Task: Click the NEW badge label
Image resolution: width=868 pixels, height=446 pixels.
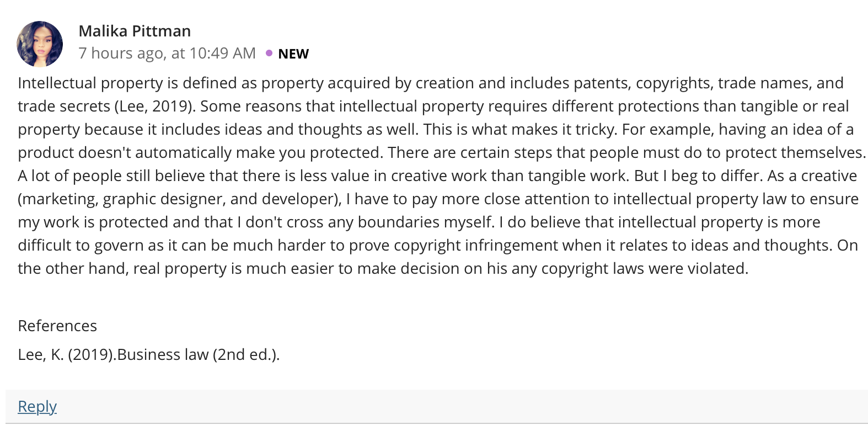Action: [293, 54]
